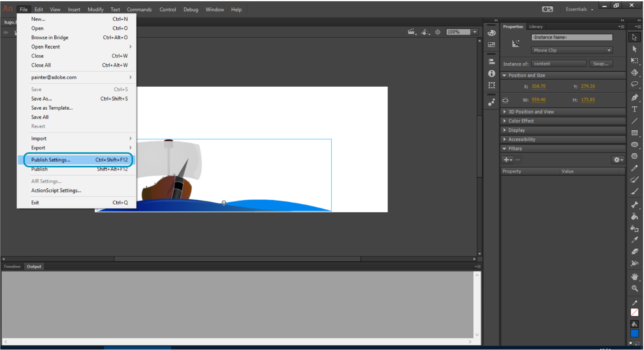This screenshot has height=350, width=644.
Task: Select the Pen tool
Action: [x=634, y=98]
